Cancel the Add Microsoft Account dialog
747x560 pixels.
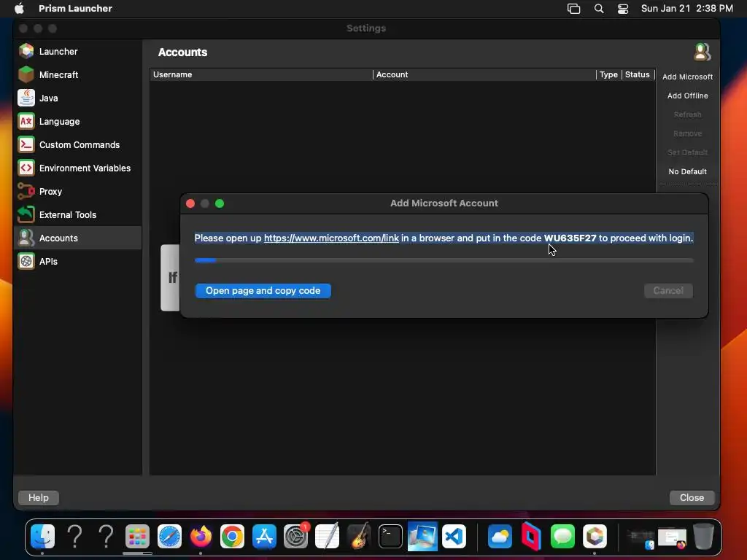click(668, 290)
